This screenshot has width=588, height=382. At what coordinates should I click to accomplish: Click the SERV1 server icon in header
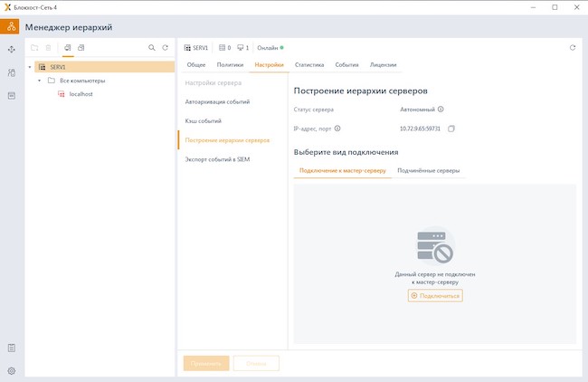tap(187, 48)
